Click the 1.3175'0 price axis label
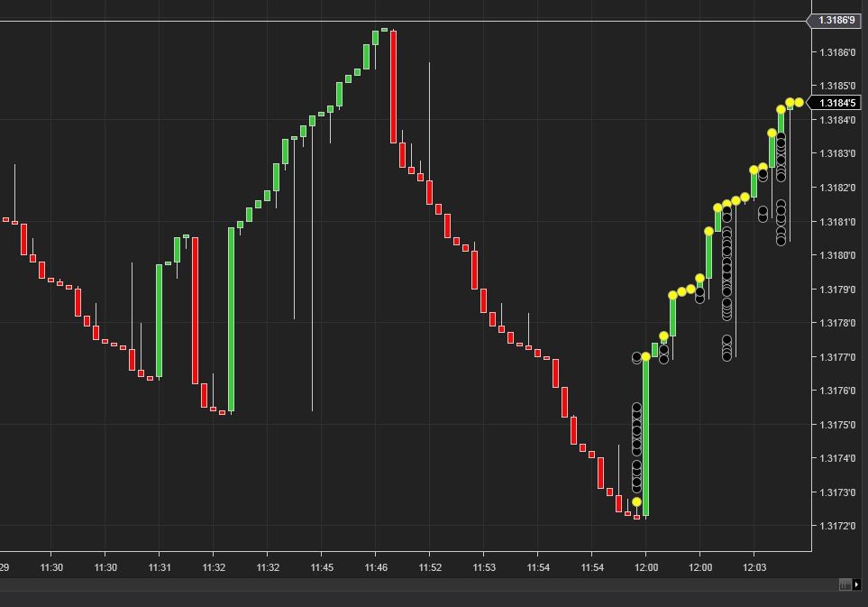 (837, 425)
